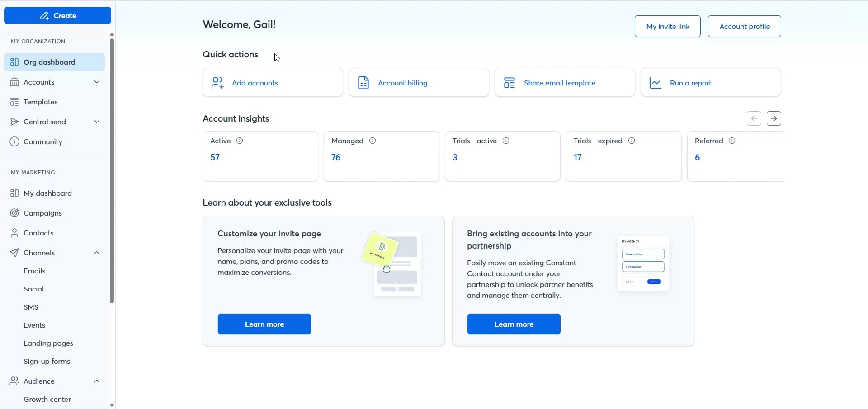This screenshot has width=868, height=409.
Task: Click the info icon next to Active
Action: (x=240, y=141)
